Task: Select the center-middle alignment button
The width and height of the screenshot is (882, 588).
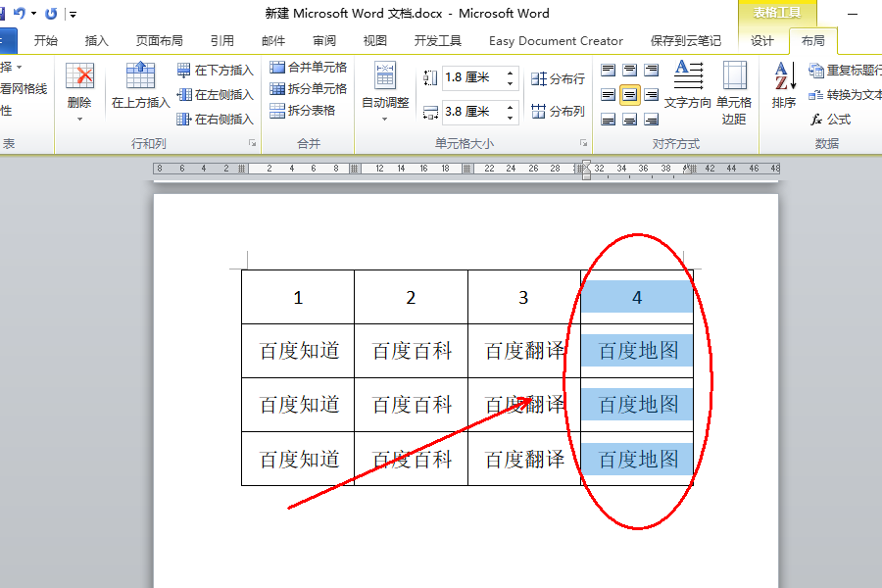Action: (x=629, y=95)
